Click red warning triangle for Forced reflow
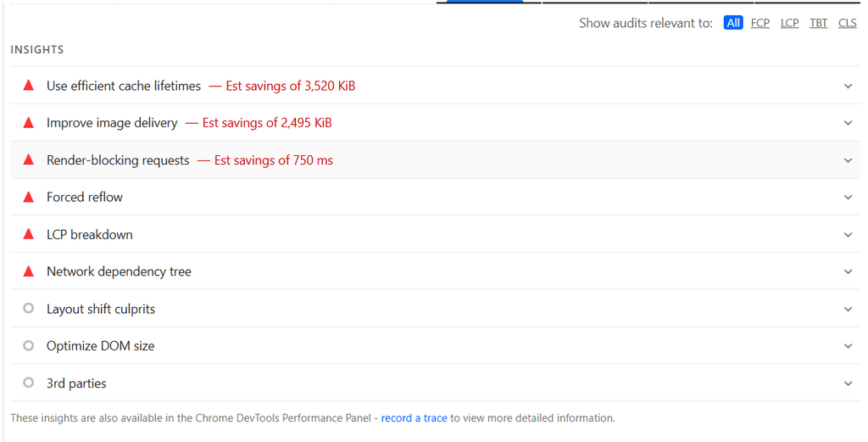Viewport: 868px width, 442px height. pos(29,197)
